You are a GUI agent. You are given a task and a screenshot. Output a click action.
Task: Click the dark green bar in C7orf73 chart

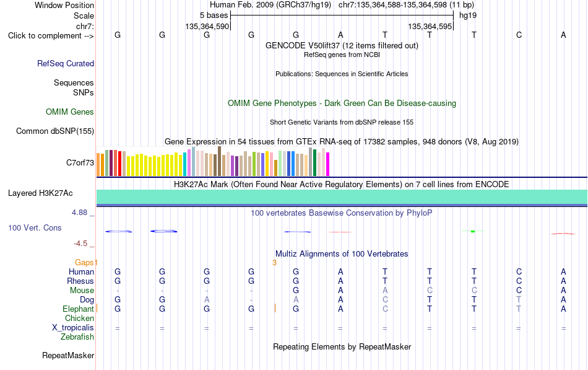point(314,162)
